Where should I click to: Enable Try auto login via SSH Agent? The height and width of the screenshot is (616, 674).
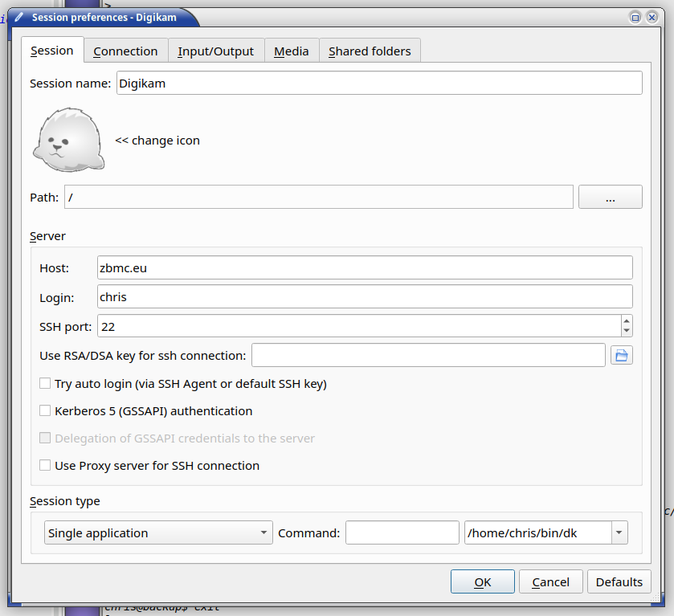pyautogui.click(x=45, y=383)
